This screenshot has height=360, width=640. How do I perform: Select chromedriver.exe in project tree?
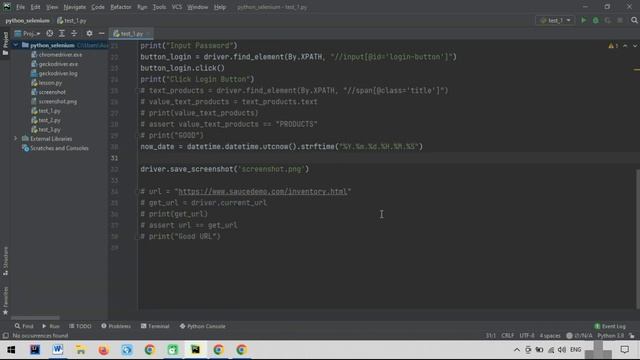coord(56,55)
